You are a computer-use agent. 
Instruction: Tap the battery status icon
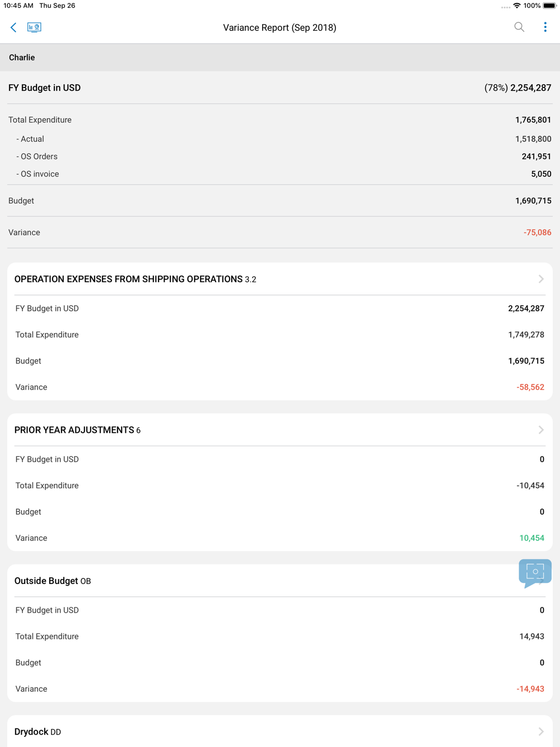(549, 6)
